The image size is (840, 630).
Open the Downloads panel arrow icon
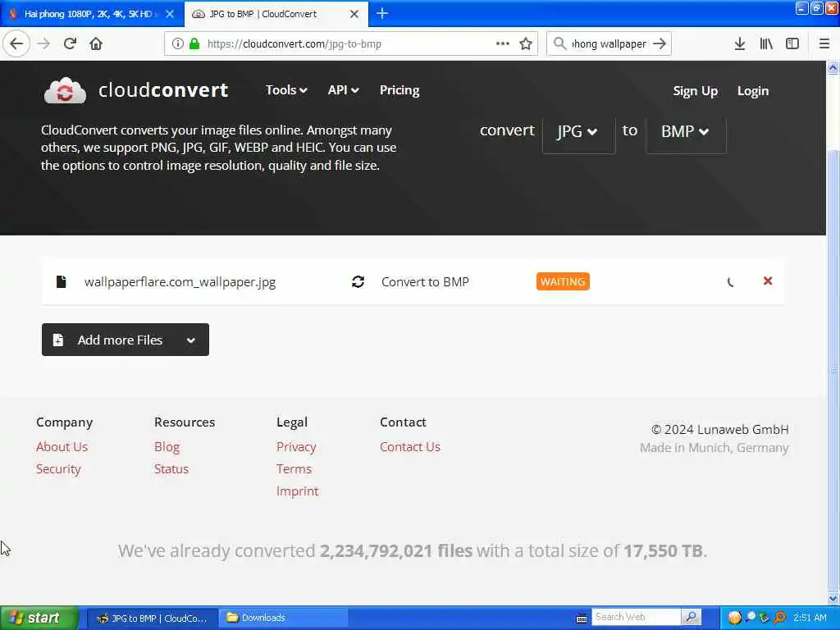[740, 43]
